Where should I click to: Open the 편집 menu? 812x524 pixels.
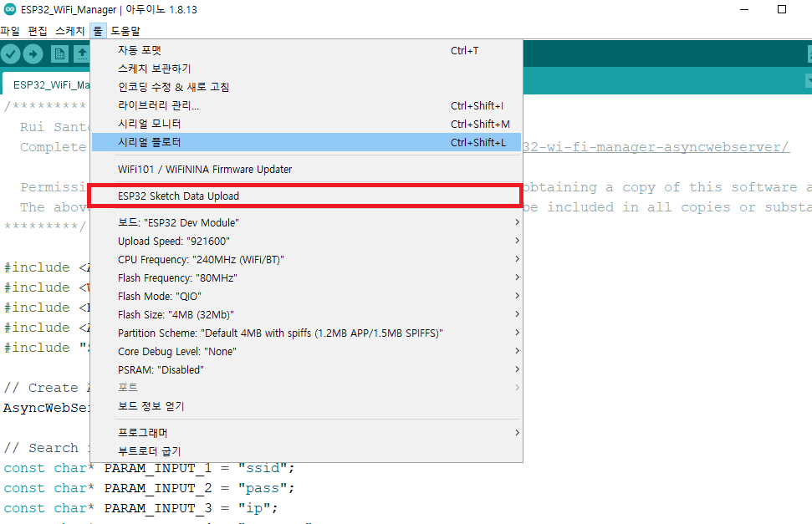38,31
